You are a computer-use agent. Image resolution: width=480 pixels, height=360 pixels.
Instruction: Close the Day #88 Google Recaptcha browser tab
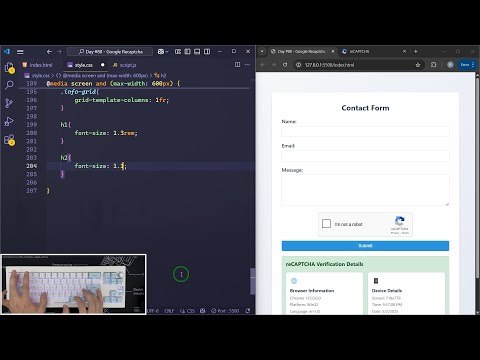333,51
